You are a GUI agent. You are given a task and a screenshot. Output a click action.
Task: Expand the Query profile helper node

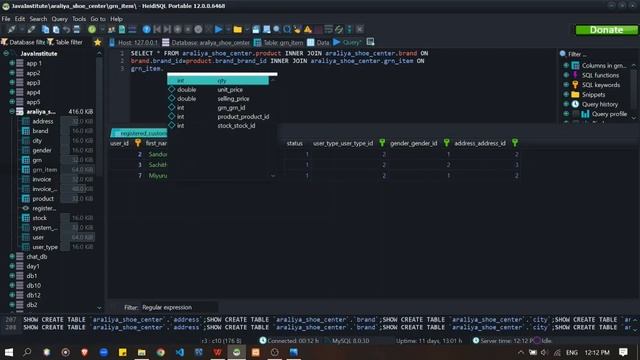tap(566, 114)
